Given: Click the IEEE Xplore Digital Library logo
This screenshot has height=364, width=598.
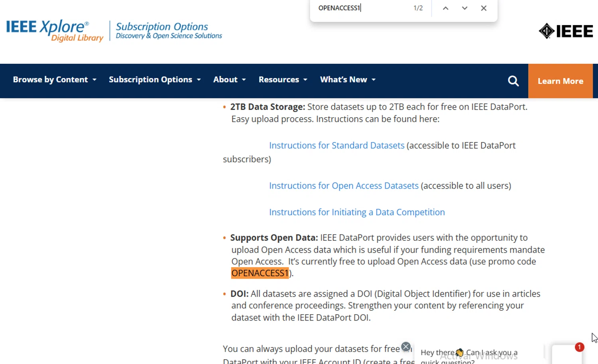Looking at the screenshot, I should coord(55,31).
